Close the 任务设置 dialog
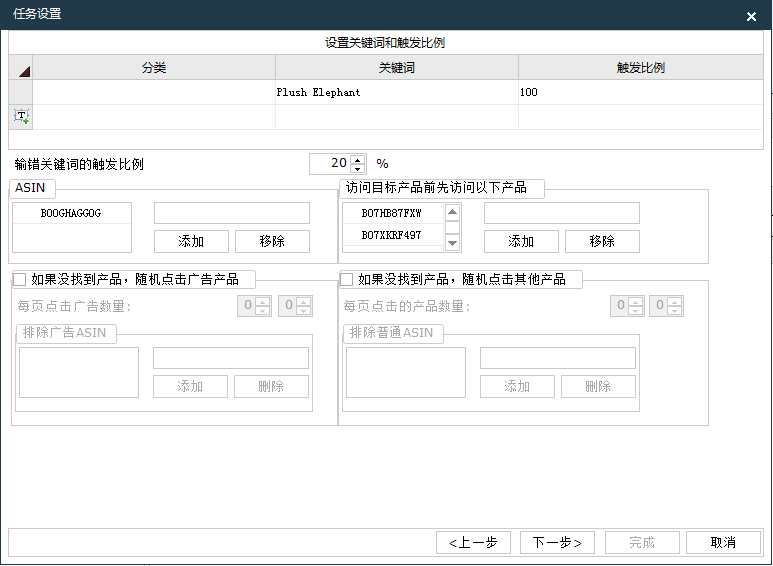Screen dimensions: 773x566 pos(751,16)
